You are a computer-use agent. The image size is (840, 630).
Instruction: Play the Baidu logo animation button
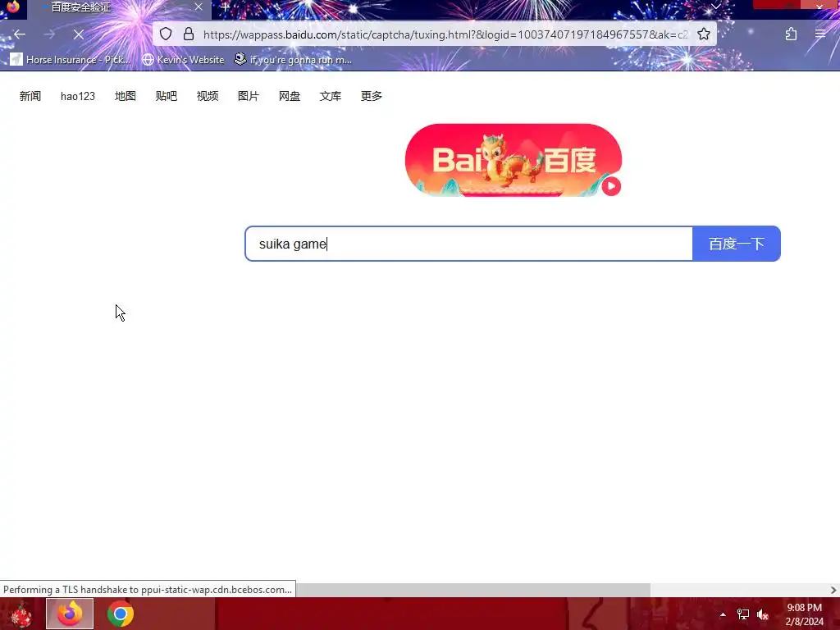[611, 186]
